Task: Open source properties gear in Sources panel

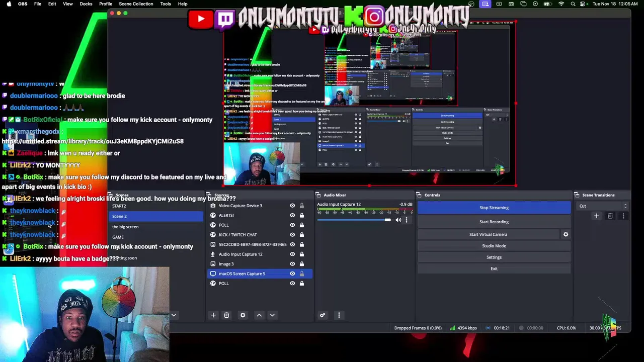Action: pyautogui.click(x=243, y=315)
